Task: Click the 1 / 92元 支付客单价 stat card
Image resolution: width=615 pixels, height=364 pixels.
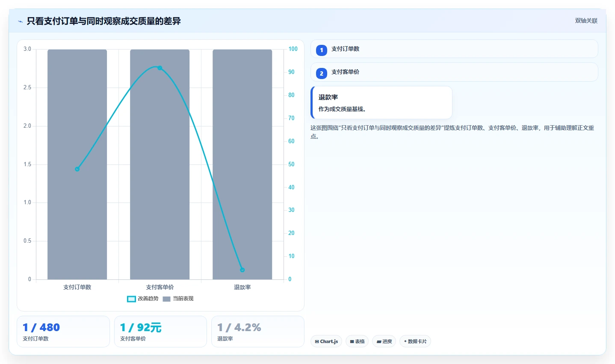Action: tap(160, 332)
